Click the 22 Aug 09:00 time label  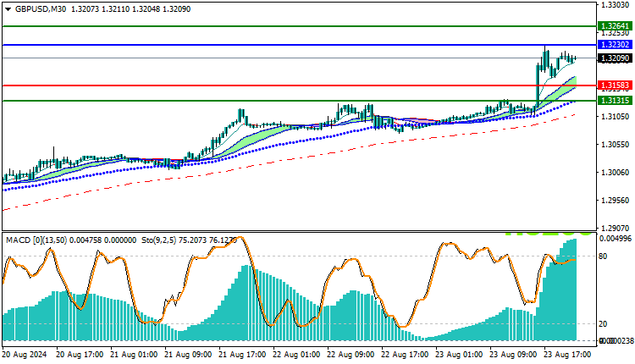351,355
